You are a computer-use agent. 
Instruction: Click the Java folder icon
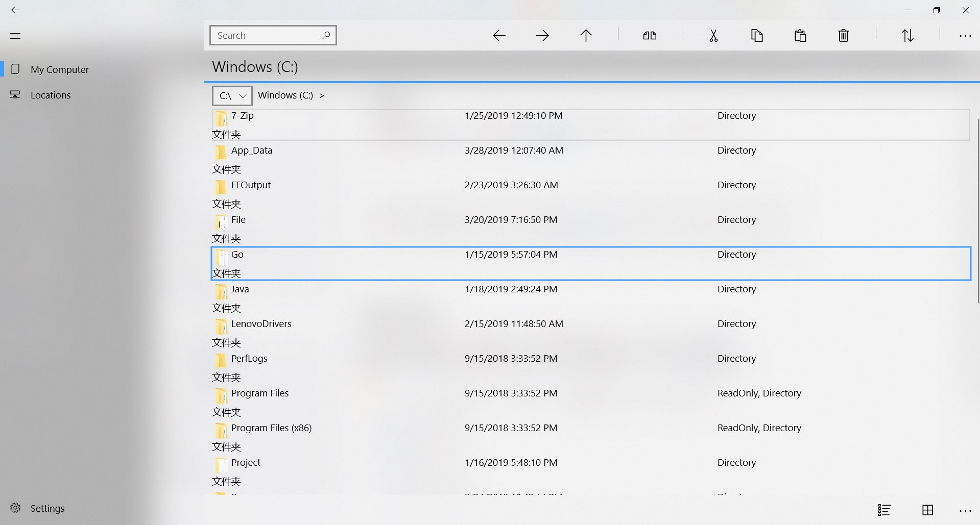pyautogui.click(x=221, y=291)
